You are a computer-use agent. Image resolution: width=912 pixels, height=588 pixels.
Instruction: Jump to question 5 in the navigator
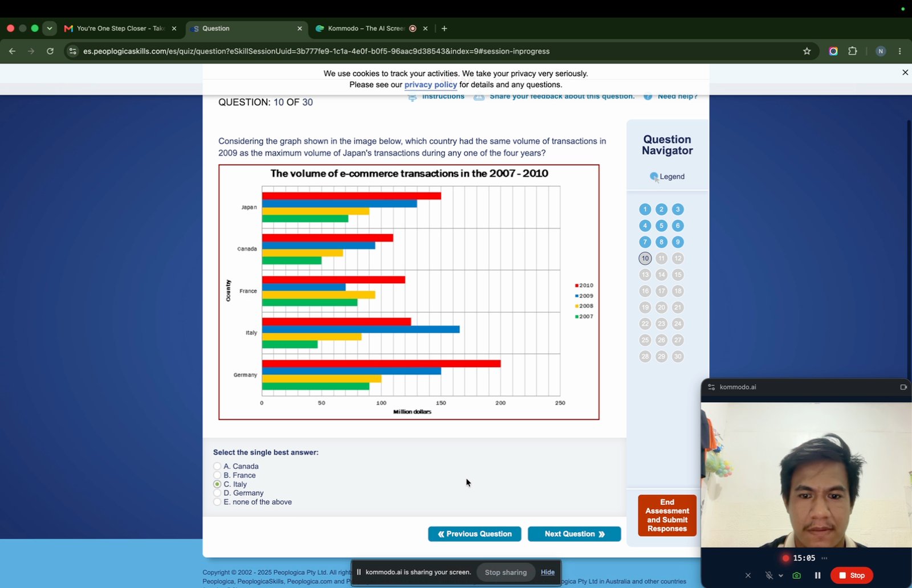[661, 226]
